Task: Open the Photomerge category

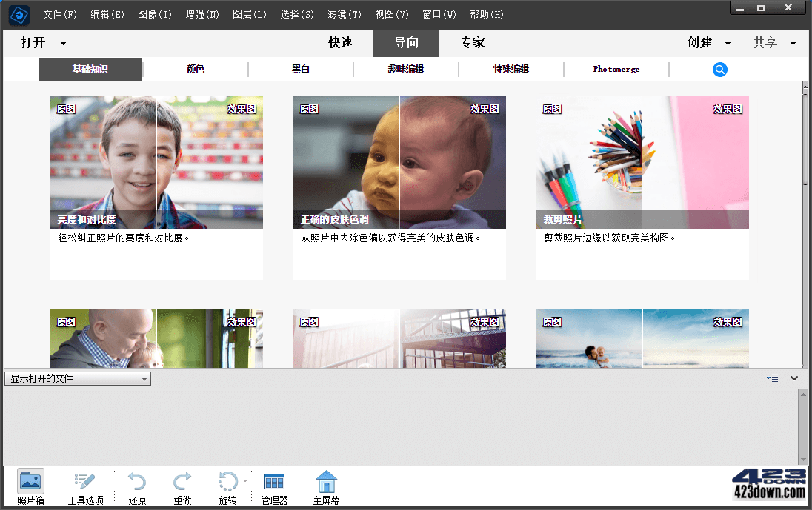Action: pos(616,69)
